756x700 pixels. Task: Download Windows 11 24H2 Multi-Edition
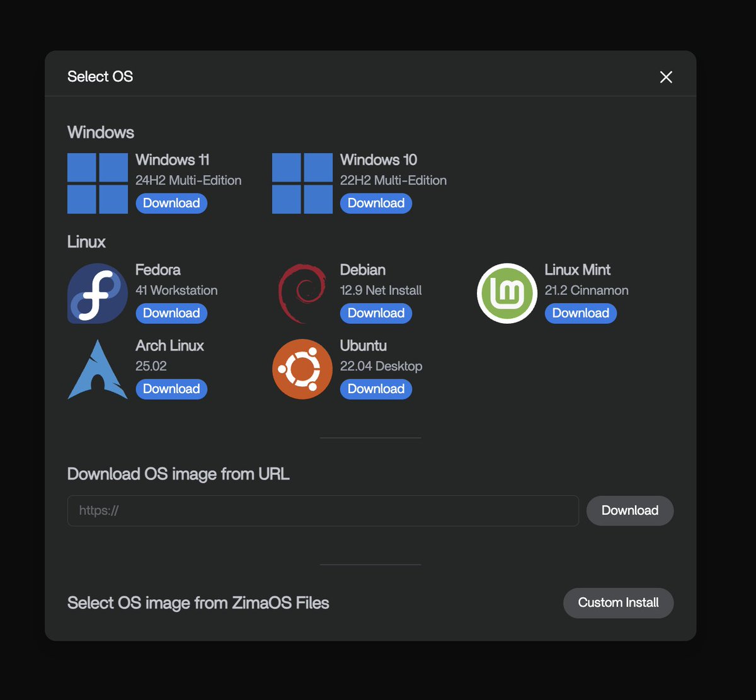click(x=171, y=203)
